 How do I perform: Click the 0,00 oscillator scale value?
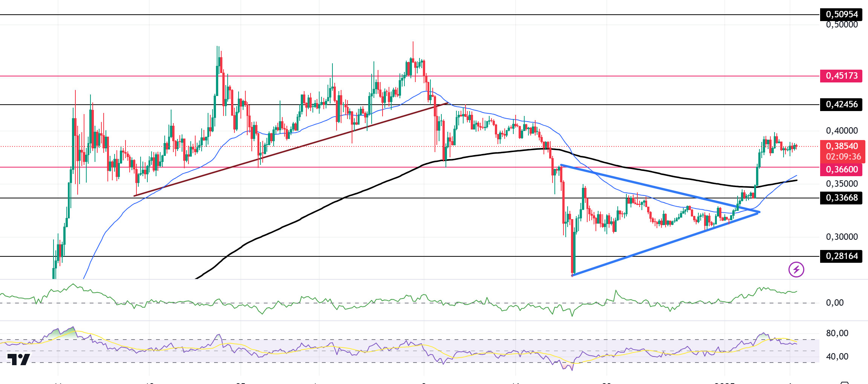pos(834,303)
